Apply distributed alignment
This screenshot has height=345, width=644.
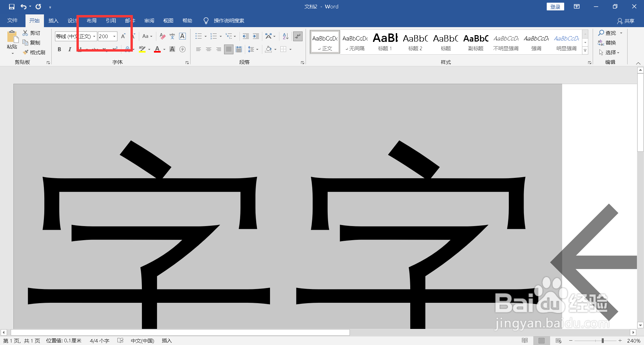(239, 49)
